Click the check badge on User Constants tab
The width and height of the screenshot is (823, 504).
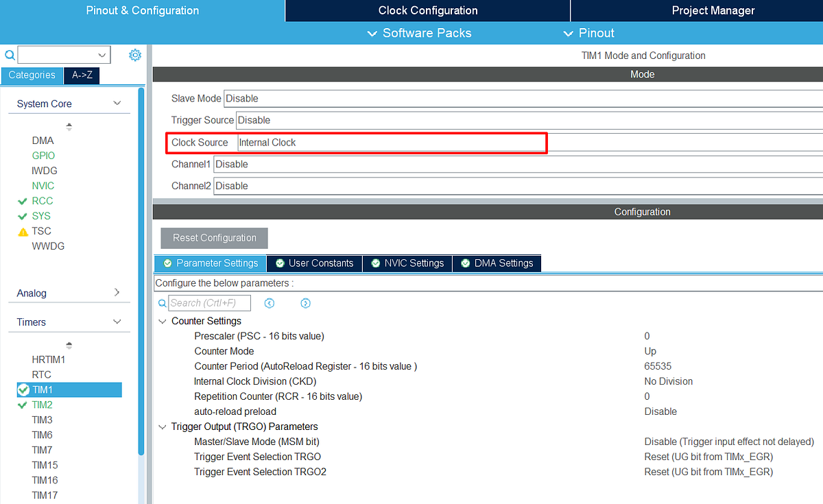coord(279,263)
